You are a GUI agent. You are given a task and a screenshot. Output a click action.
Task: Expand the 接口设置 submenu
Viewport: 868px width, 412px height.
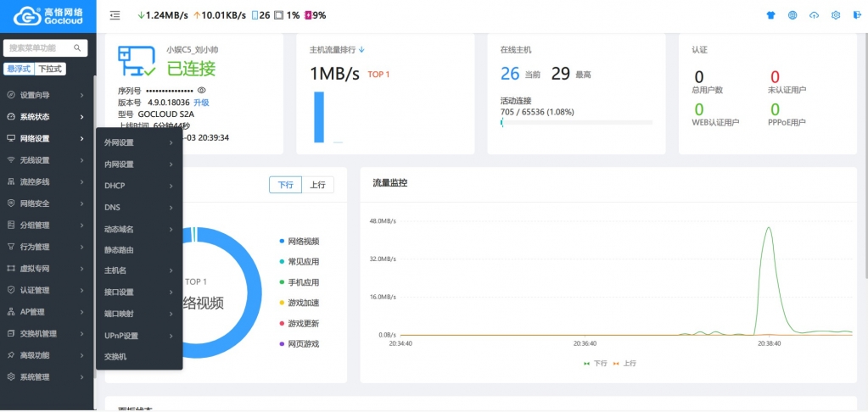click(x=139, y=292)
